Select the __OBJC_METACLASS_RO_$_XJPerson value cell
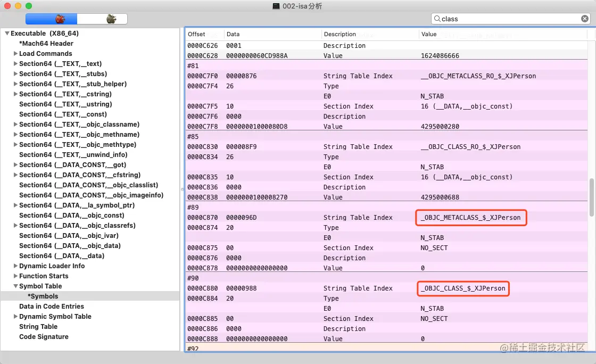The height and width of the screenshot is (364, 596). coord(478,76)
